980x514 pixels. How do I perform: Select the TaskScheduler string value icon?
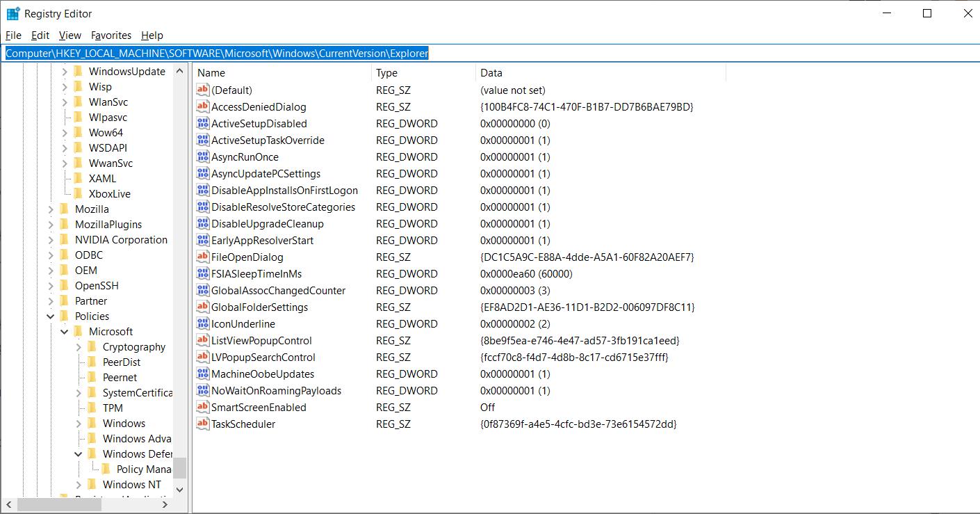pyautogui.click(x=202, y=424)
